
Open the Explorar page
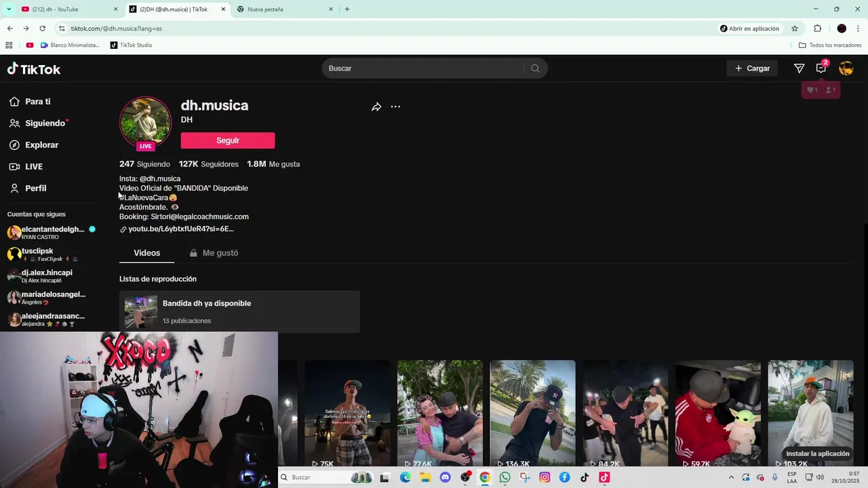[x=34, y=145]
